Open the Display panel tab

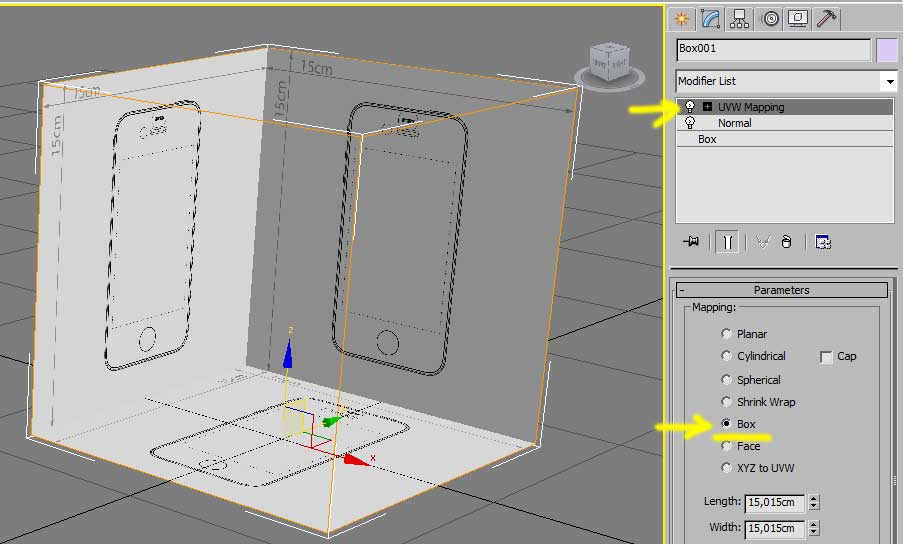click(798, 19)
